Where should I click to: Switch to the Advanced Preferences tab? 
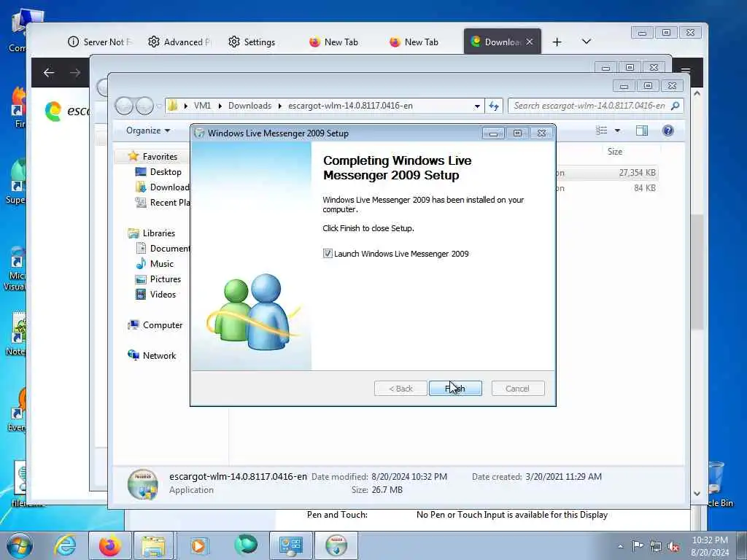tap(179, 42)
